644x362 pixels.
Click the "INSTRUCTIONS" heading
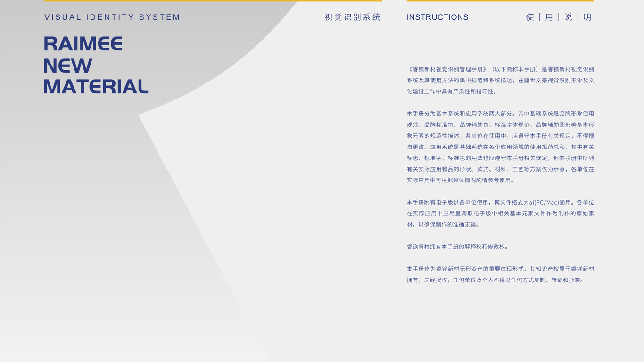point(438,17)
